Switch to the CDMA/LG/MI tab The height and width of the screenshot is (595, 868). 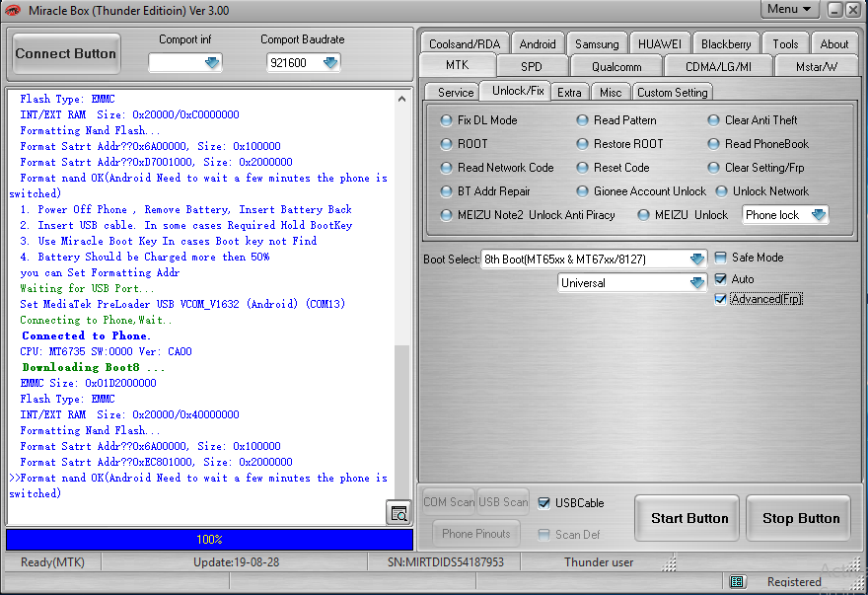point(718,66)
